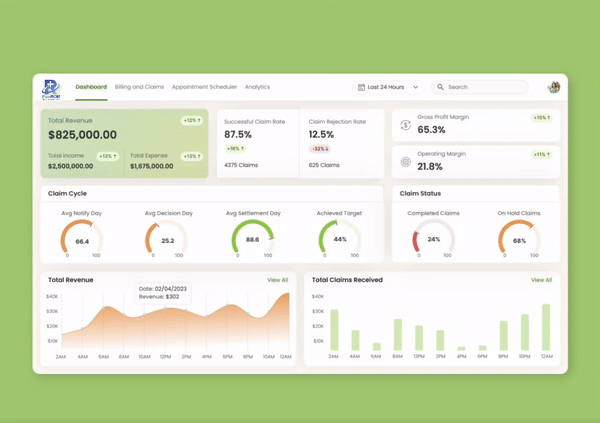Open the user profile avatar
The width and height of the screenshot is (600, 423).
[x=554, y=87]
